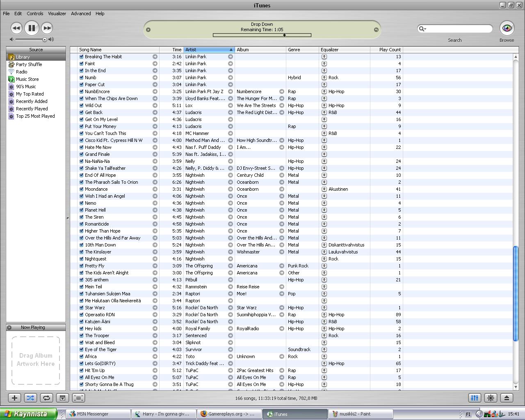The image size is (525, 420).
Task: Sort by Song Name column header
Action: [118, 50]
